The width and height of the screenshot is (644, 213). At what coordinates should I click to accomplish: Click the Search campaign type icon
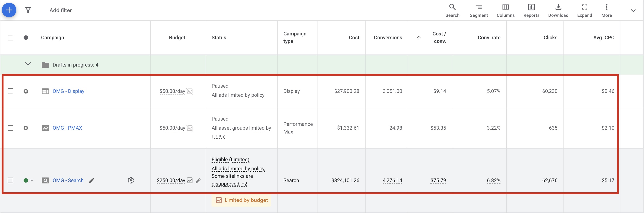(x=45, y=180)
